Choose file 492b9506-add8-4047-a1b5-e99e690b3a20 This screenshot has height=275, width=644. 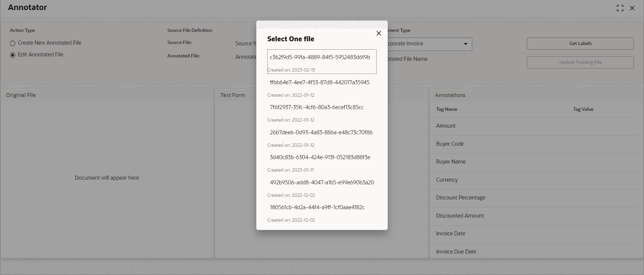322,187
